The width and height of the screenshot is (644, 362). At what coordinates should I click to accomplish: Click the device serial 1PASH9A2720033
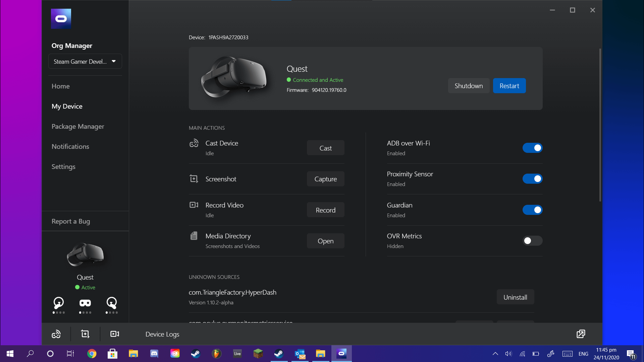[x=228, y=37]
